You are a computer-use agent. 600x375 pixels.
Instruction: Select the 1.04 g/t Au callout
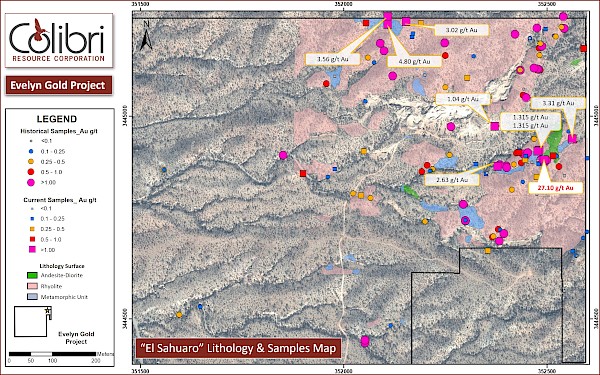tap(463, 99)
